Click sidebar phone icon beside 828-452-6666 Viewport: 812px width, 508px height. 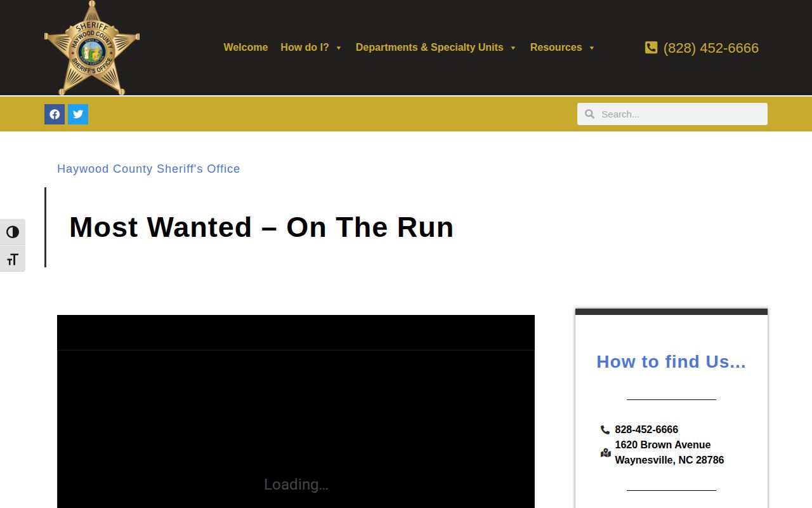click(x=605, y=430)
